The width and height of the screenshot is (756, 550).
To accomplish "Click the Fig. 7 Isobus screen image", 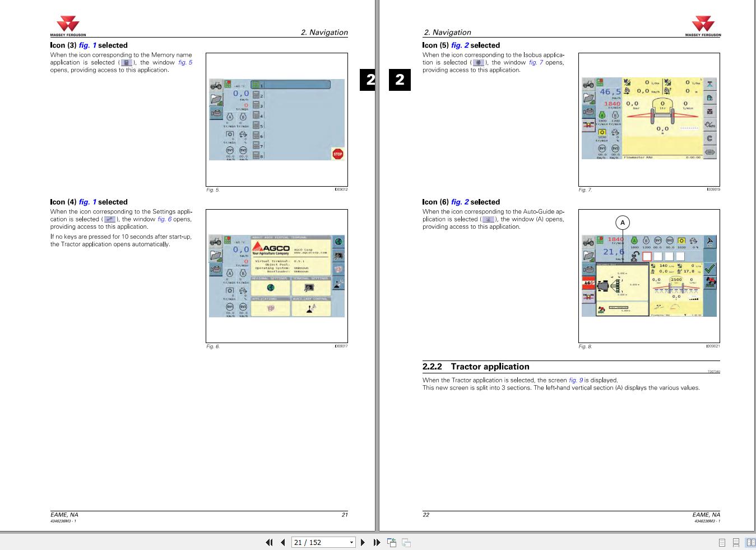I will click(x=649, y=118).
